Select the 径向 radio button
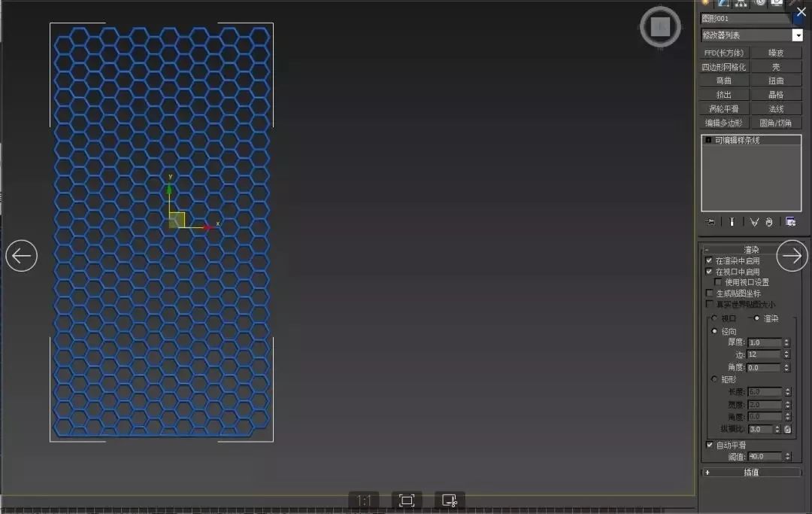 click(x=715, y=330)
